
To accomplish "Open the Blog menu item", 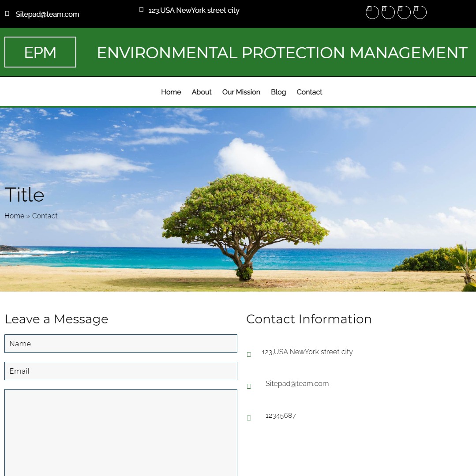I will tap(278, 92).
